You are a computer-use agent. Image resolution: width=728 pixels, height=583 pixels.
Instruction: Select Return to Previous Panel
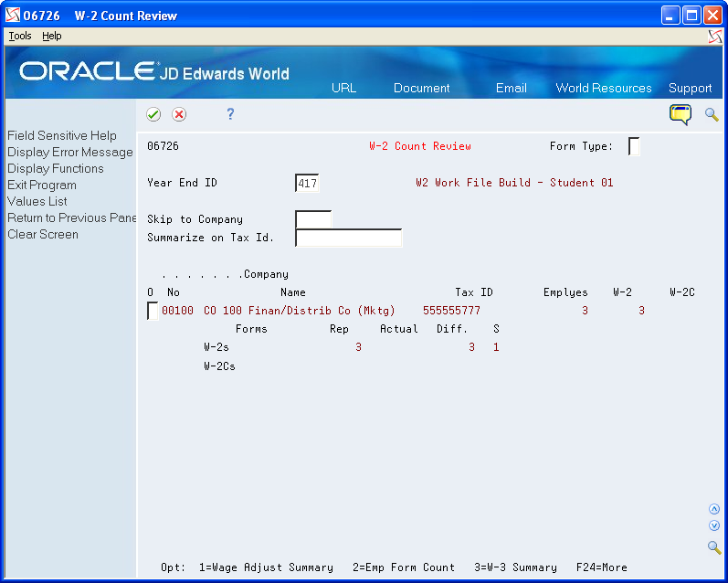[71, 217]
